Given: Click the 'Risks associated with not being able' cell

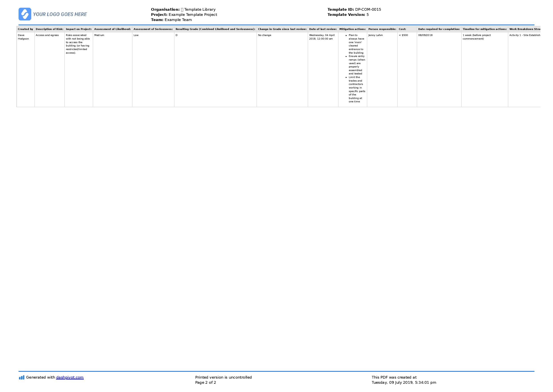Looking at the screenshot, I should pyautogui.click(x=79, y=70).
